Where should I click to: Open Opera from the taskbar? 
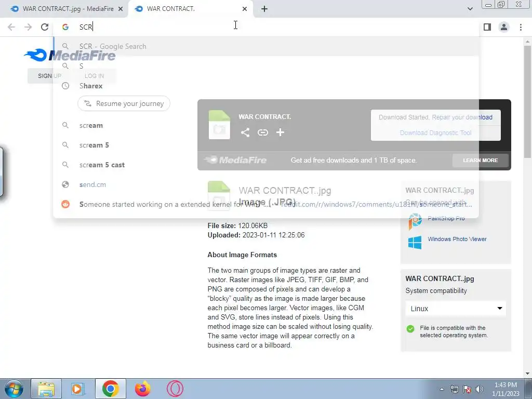pos(175,389)
